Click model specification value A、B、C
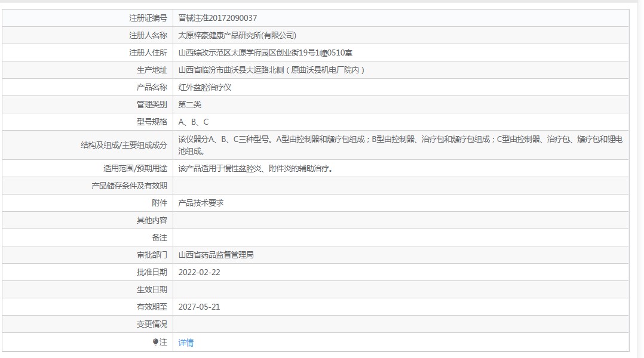This screenshot has width=644, height=358. tap(194, 122)
